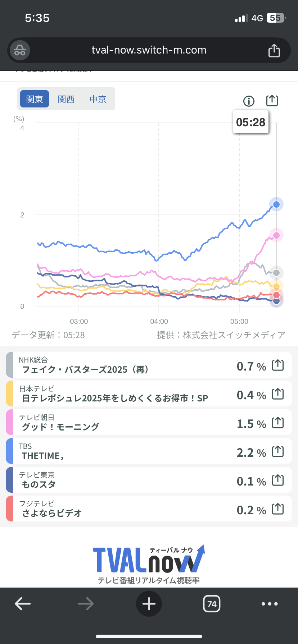Share the 日本テレビ program rating
Image resolution: width=298 pixels, height=644 pixels.
click(x=278, y=394)
